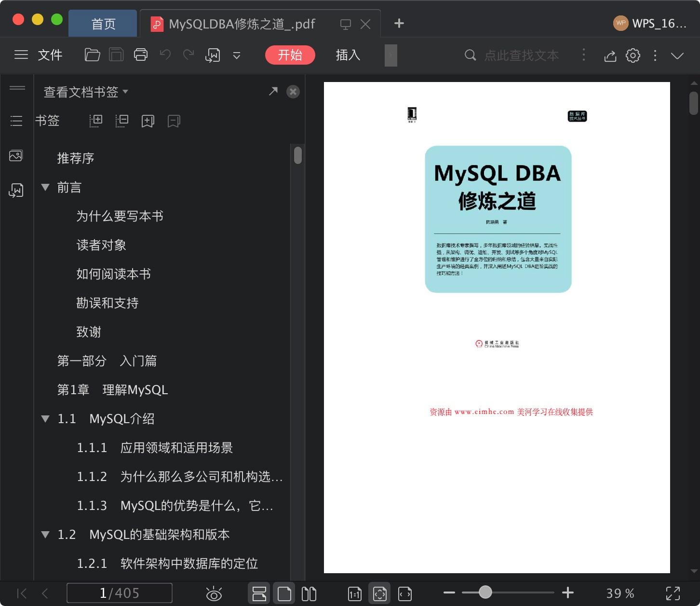Click the 点此查找文本 search field
700x606 pixels.
[522, 55]
